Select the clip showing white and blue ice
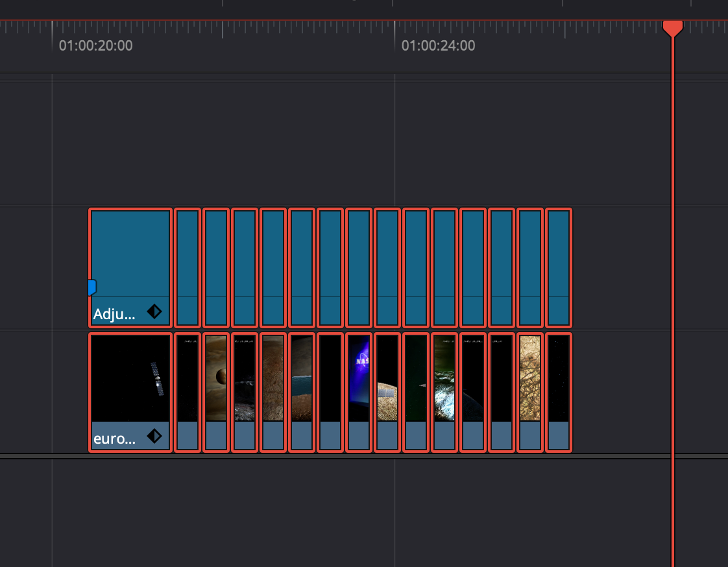Screen dimensions: 728x567 click(x=444, y=392)
